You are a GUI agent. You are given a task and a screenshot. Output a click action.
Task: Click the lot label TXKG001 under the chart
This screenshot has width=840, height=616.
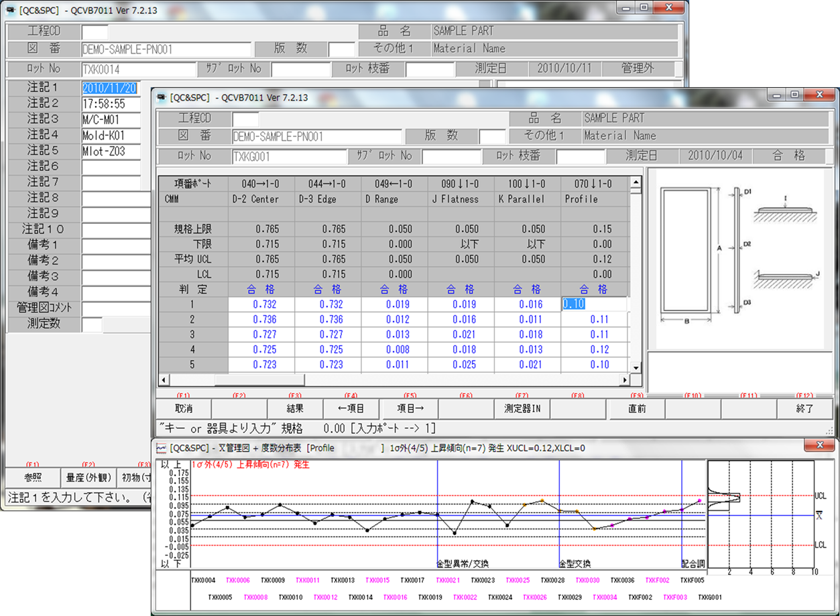(x=710, y=597)
